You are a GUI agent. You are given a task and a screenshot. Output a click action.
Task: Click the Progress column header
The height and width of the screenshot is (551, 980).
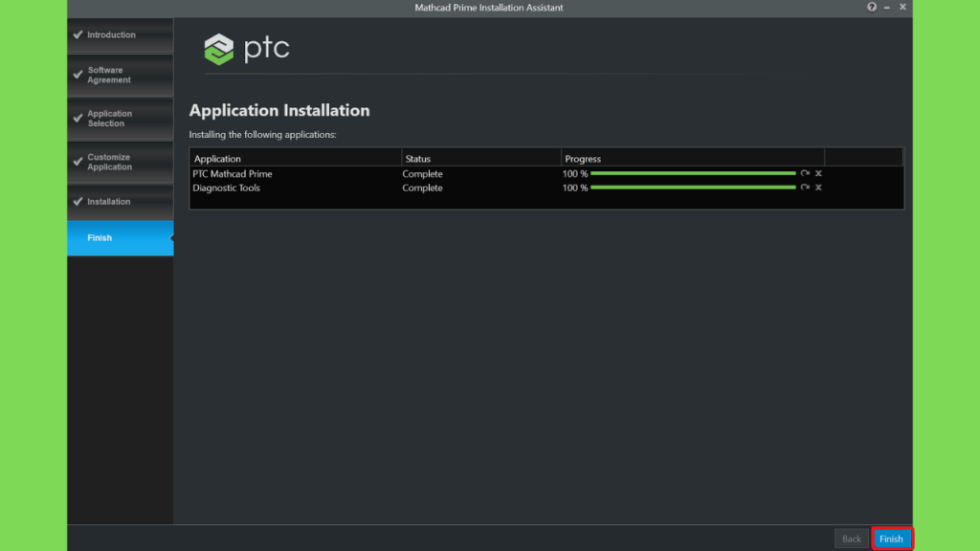(693, 159)
